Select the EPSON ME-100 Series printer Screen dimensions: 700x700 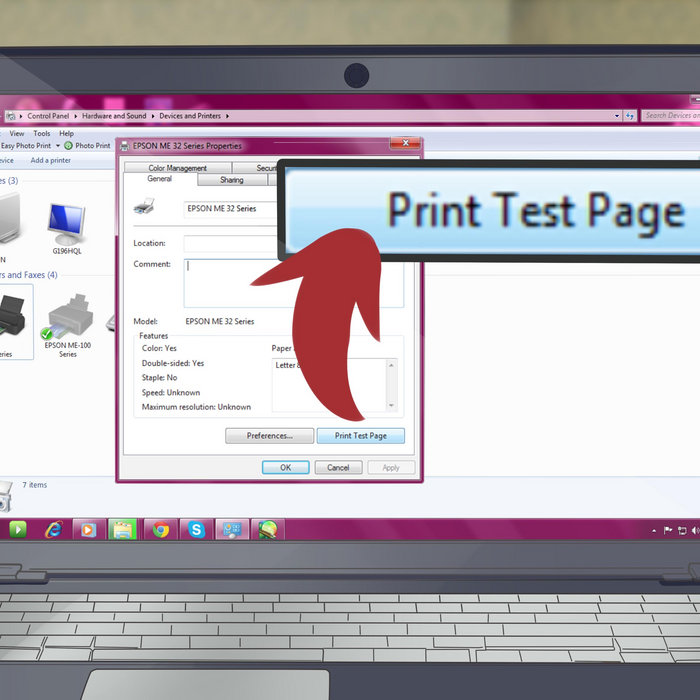[x=68, y=326]
